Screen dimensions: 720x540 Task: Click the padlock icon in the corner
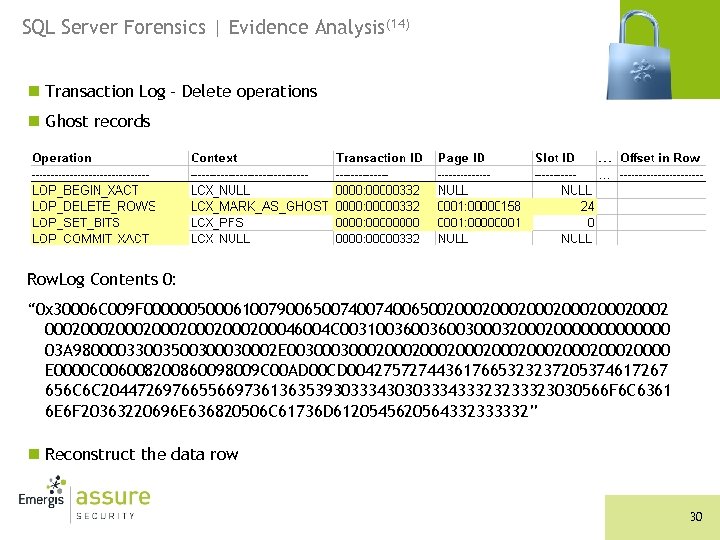(x=639, y=54)
